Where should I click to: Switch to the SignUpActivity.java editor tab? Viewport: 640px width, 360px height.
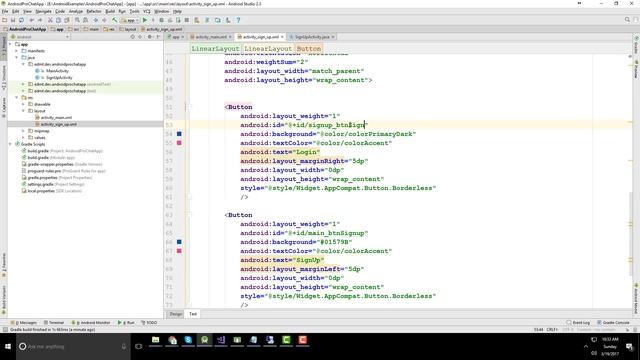point(312,37)
